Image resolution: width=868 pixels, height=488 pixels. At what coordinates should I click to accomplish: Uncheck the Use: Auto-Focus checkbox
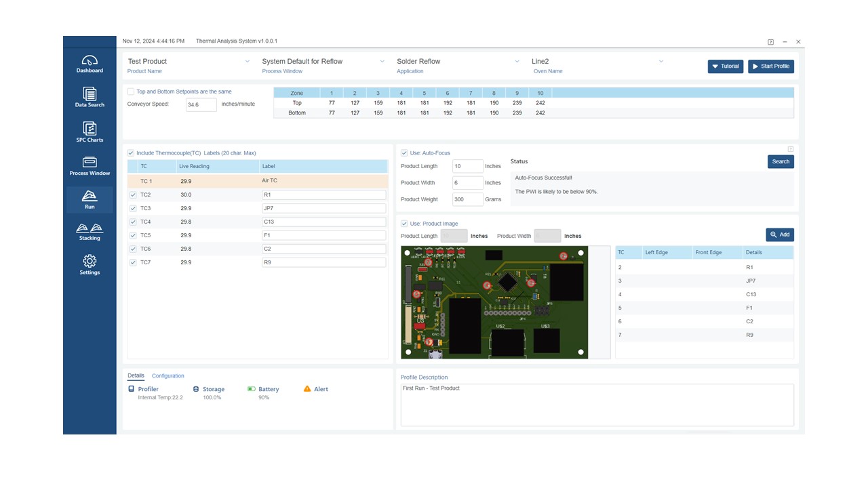[404, 153]
